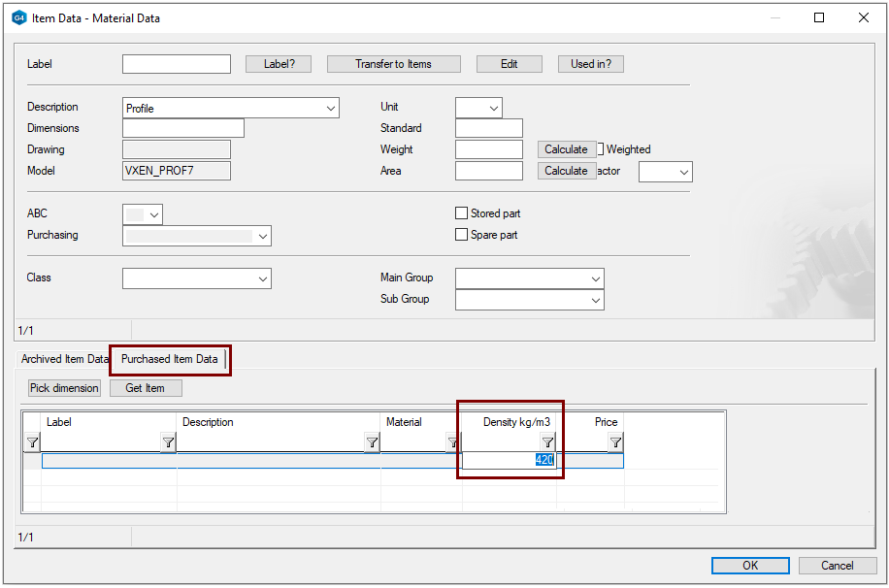Image resolution: width=889 pixels, height=588 pixels.
Task: Click the Material column filter icon
Action: coord(452,442)
